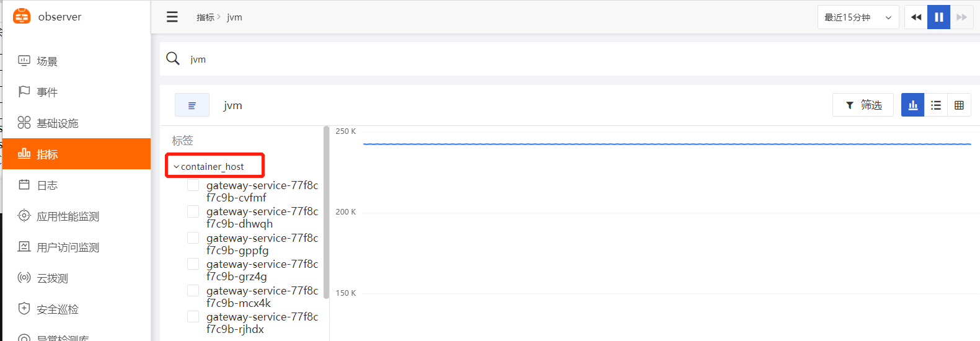
Task: Switch to list view mode
Action: [936, 105]
